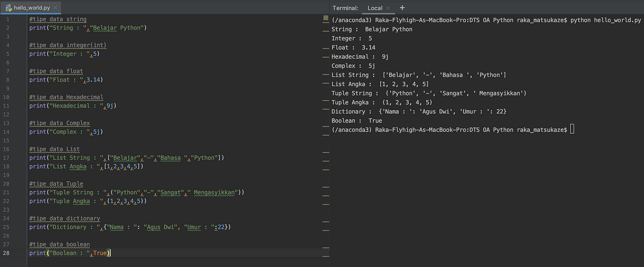
Task: Click line number 14 in the gutter
Action: [x=6, y=131]
